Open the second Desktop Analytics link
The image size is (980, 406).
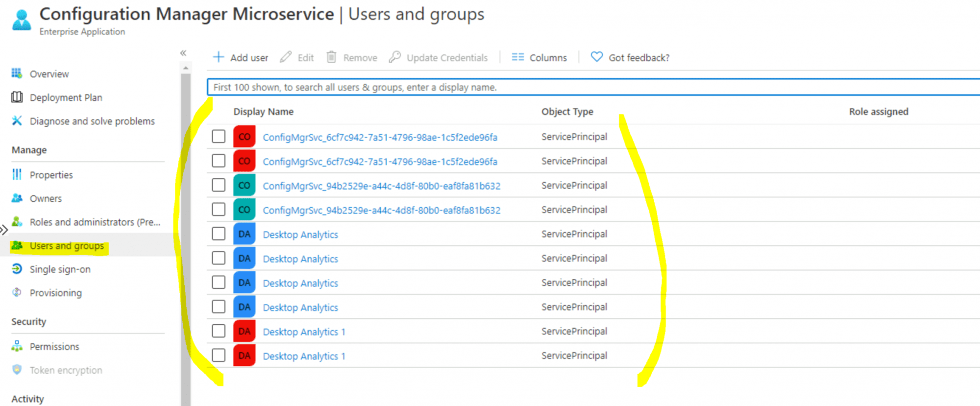(x=300, y=259)
